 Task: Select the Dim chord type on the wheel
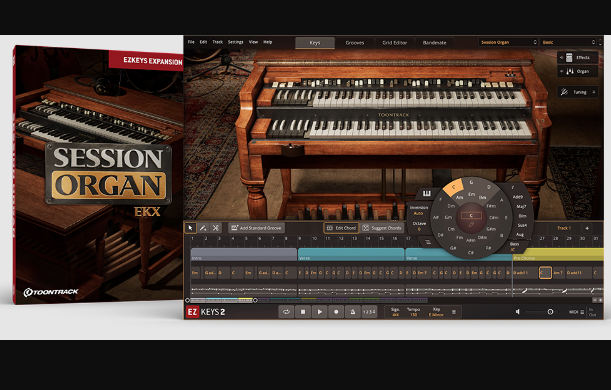[x=523, y=216]
